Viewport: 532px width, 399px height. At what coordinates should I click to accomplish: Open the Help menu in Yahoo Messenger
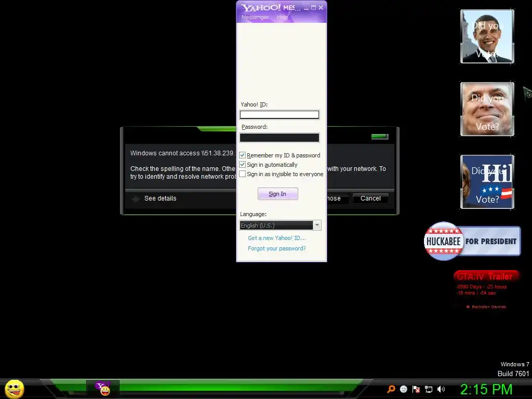282,17
